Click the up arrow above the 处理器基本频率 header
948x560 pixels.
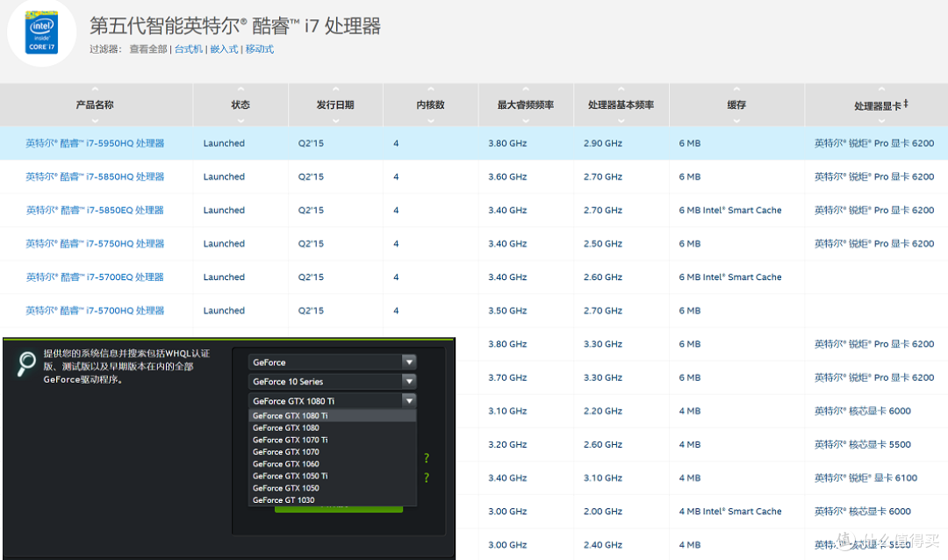(621, 90)
